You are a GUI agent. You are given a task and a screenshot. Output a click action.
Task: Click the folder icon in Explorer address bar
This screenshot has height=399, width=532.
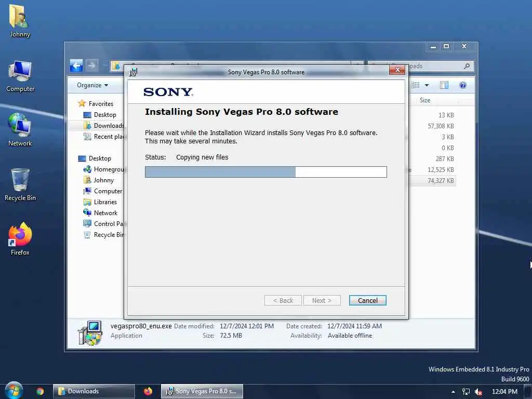116,66
